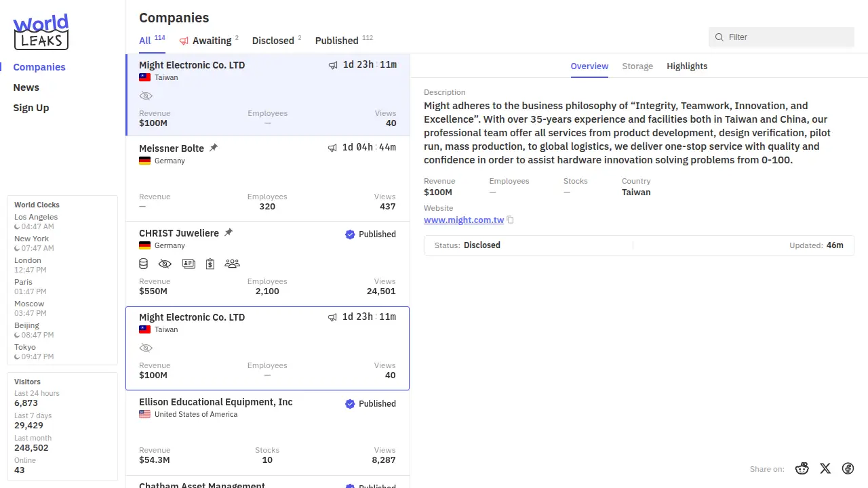Click the people group icon on CHRIST Juweliere
This screenshot has width=868, height=488.
coord(232,264)
